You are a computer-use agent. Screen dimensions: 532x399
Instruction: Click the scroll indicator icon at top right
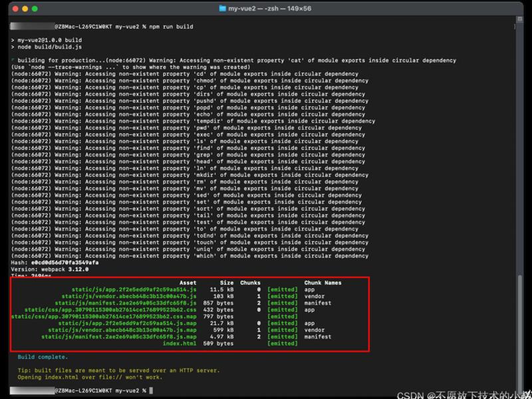point(519,19)
